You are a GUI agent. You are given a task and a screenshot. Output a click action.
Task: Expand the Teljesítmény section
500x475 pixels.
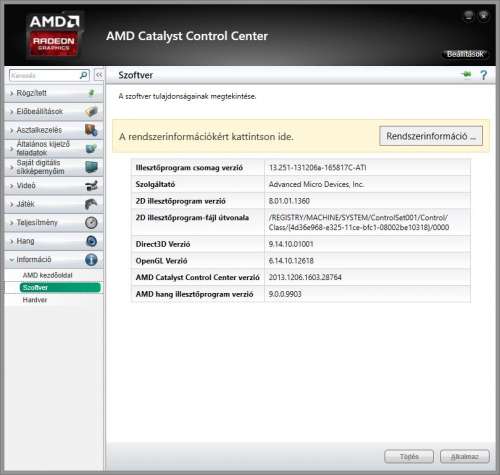coord(54,222)
